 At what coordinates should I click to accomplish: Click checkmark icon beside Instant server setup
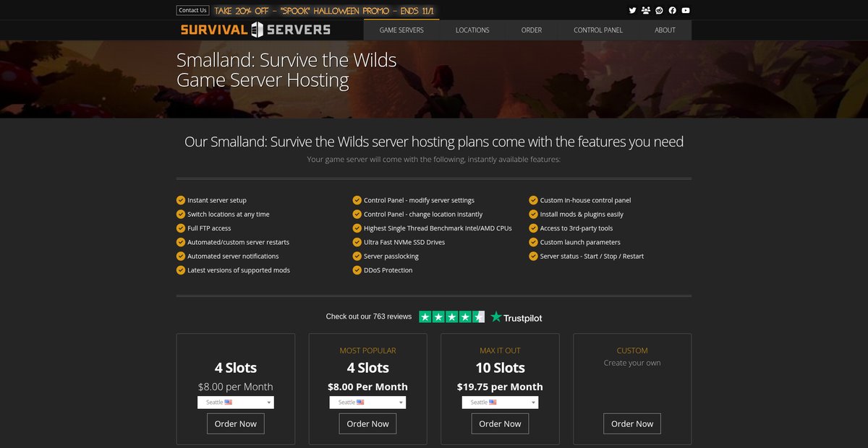tap(181, 200)
